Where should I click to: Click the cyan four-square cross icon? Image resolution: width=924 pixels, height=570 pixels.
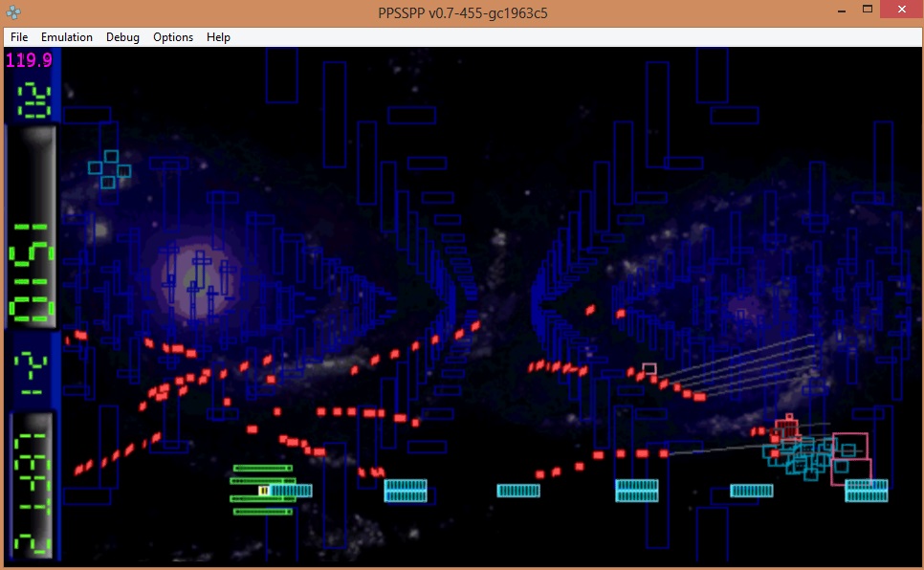click(x=110, y=169)
